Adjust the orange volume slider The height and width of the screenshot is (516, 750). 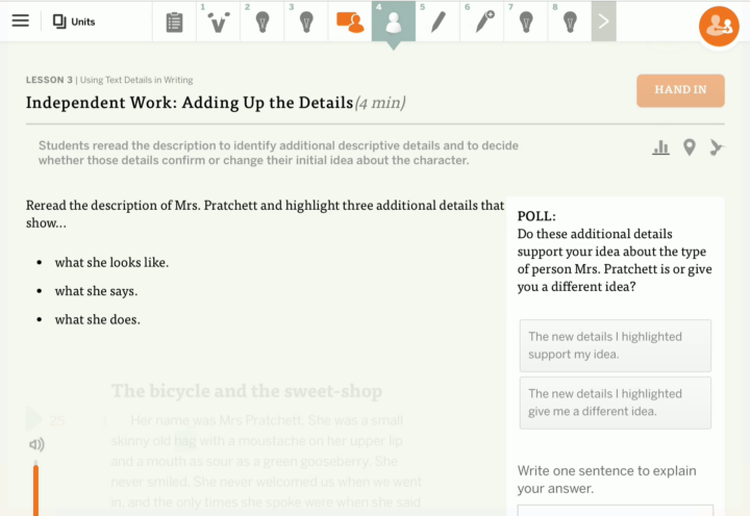point(36,488)
